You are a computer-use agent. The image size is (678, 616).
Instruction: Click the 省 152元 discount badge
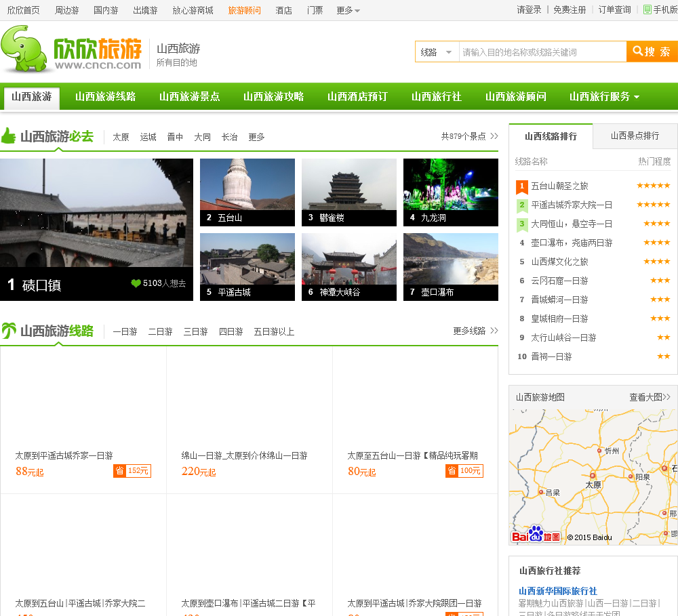click(132, 471)
